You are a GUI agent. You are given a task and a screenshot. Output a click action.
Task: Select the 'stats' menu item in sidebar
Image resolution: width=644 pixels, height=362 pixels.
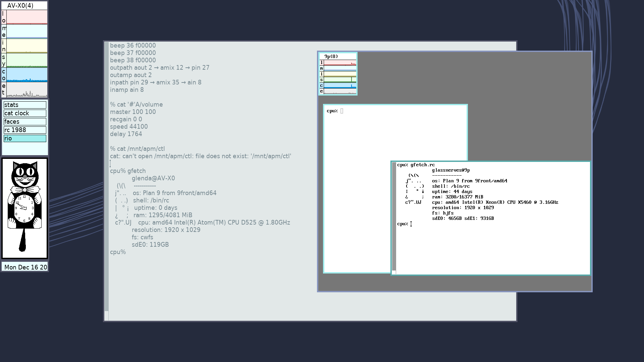(24, 105)
